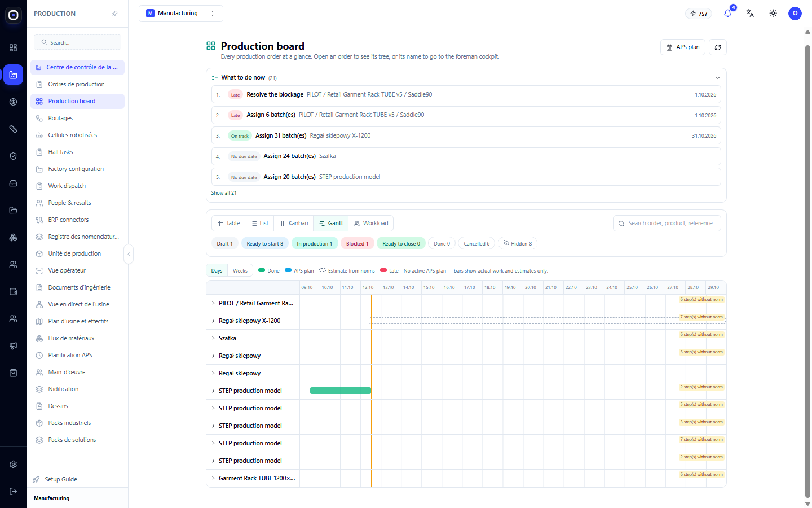The height and width of the screenshot is (508, 812).
Task: Toggle the Cancelled 6 filter
Action: [x=477, y=244]
